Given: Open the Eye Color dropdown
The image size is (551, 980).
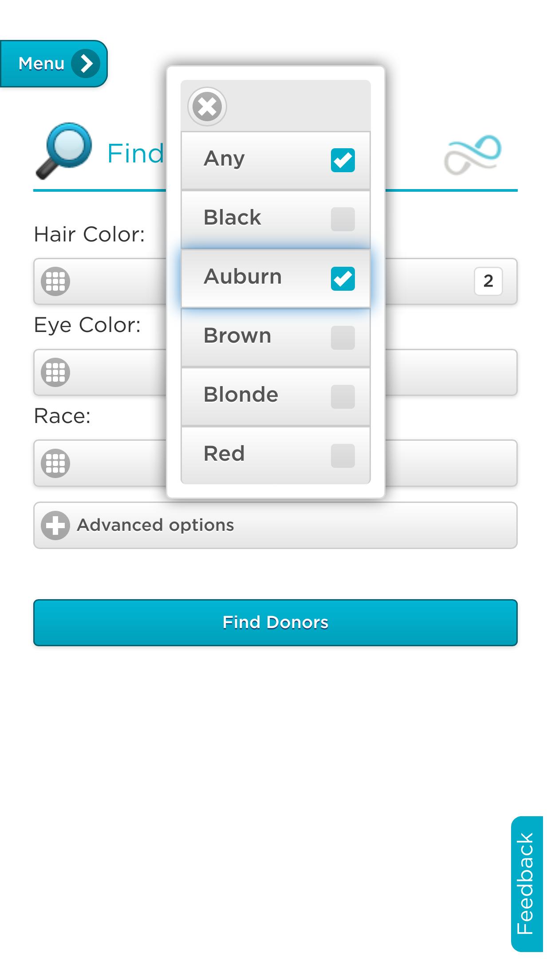Looking at the screenshot, I should (450, 372).
